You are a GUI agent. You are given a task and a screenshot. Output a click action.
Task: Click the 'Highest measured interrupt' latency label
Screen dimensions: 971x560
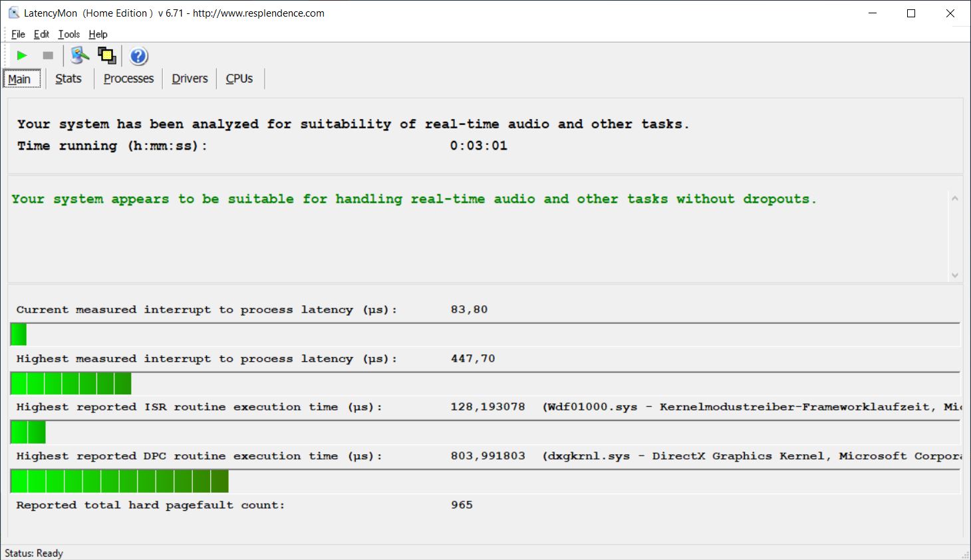coord(206,359)
